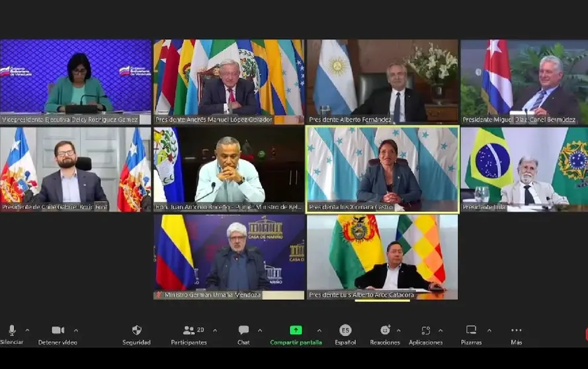The height and width of the screenshot is (369, 588).
Task: Select Germán Umaña Mendoza video tile
Action: pos(229,257)
